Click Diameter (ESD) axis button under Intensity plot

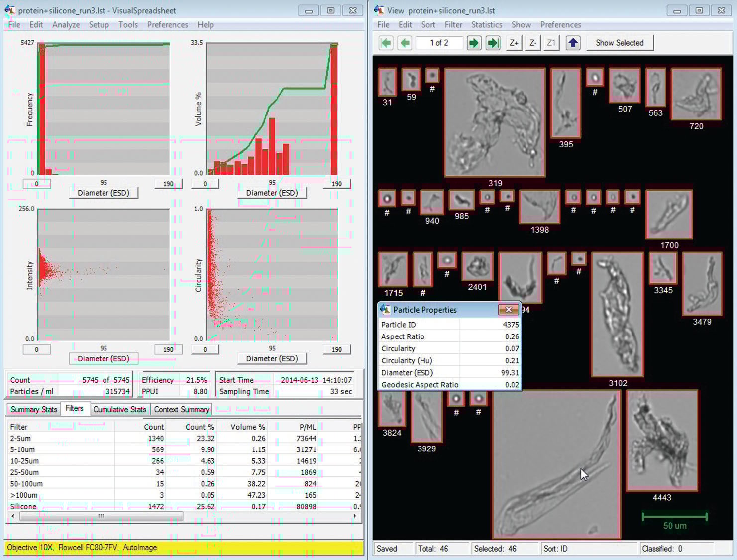(104, 359)
